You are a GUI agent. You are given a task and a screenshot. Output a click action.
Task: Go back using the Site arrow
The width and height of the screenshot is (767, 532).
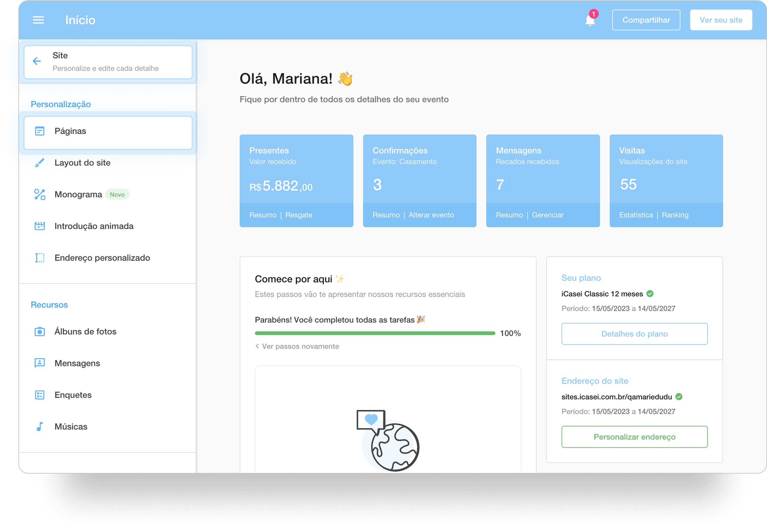(x=37, y=61)
